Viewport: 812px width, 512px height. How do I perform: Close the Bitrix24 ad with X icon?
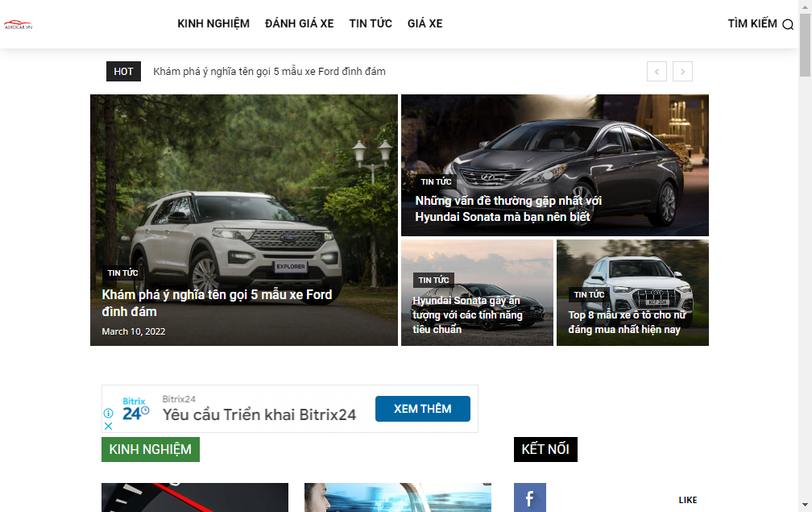tap(108, 426)
